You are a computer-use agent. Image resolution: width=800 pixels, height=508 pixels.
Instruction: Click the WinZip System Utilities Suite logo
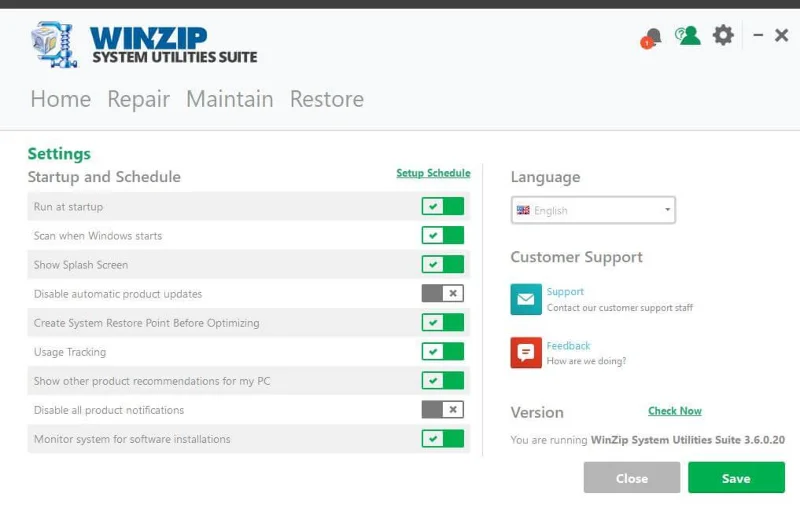pyautogui.click(x=144, y=44)
